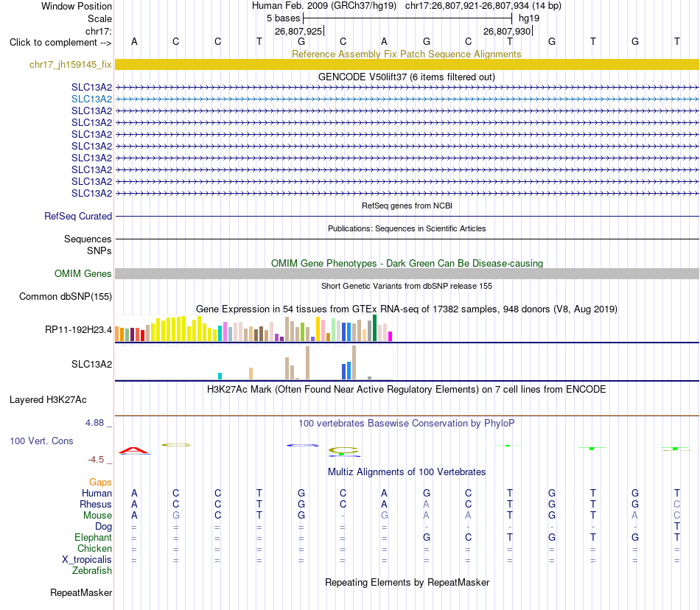
Task: Select the Zebrafish alignment row label
Action: [x=92, y=571]
